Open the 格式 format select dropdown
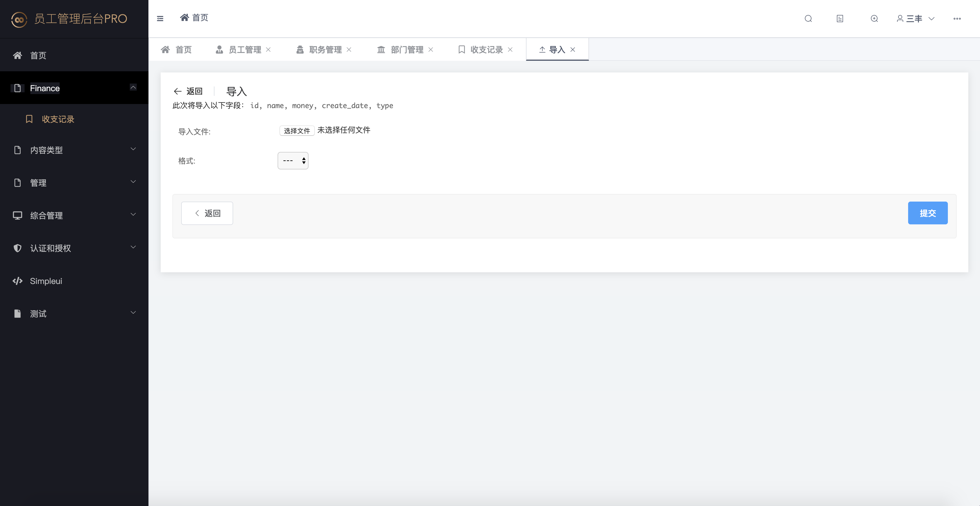Screen dimensions: 980x506 [293, 161]
